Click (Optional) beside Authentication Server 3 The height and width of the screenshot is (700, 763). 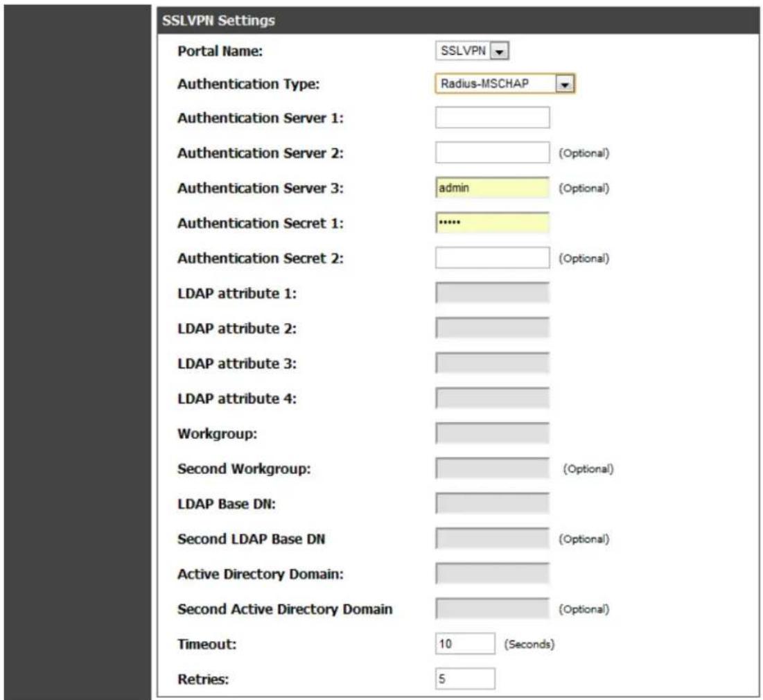pos(584,189)
